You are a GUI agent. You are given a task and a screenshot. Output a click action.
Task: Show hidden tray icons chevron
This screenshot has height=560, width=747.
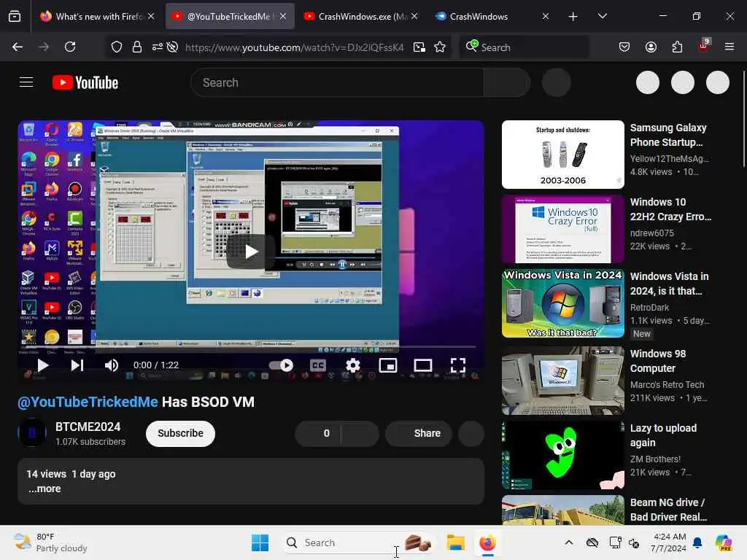[x=569, y=542]
